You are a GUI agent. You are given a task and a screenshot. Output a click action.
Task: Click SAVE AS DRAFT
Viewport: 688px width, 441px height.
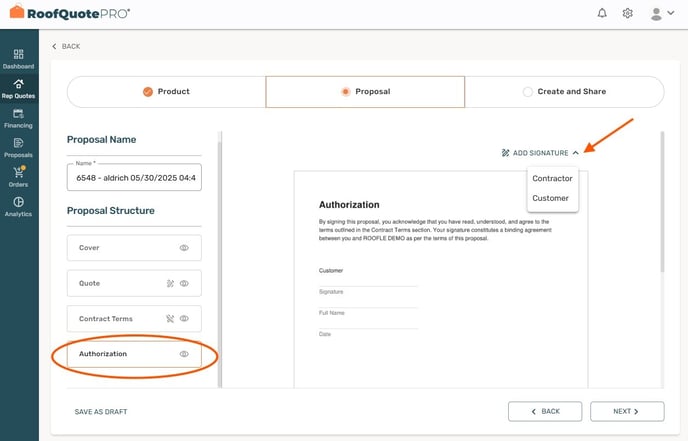click(101, 412)
